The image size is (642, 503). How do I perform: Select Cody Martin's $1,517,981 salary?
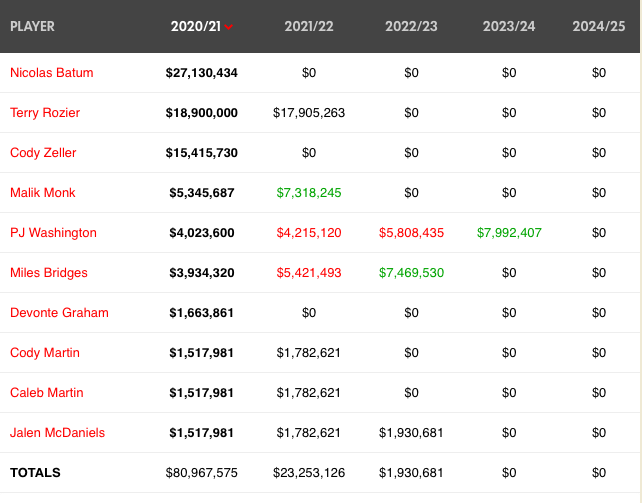point(201,353)
